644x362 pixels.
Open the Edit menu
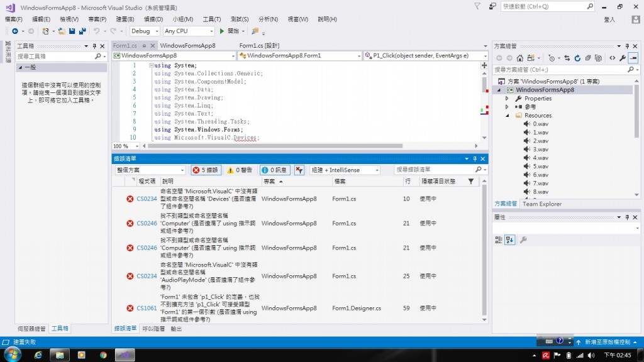41,19
